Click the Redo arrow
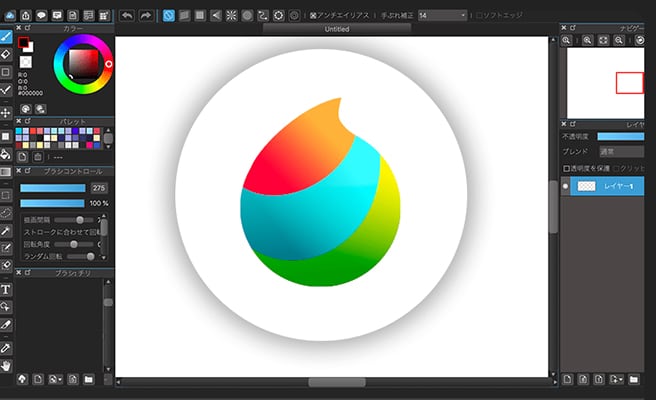Image resolution: width=656 pixels, height=400 pixels. tap(145, 16)
